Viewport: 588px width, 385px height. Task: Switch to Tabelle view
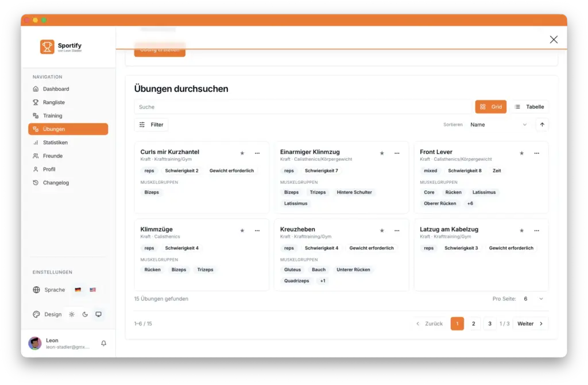coord(529,107)
